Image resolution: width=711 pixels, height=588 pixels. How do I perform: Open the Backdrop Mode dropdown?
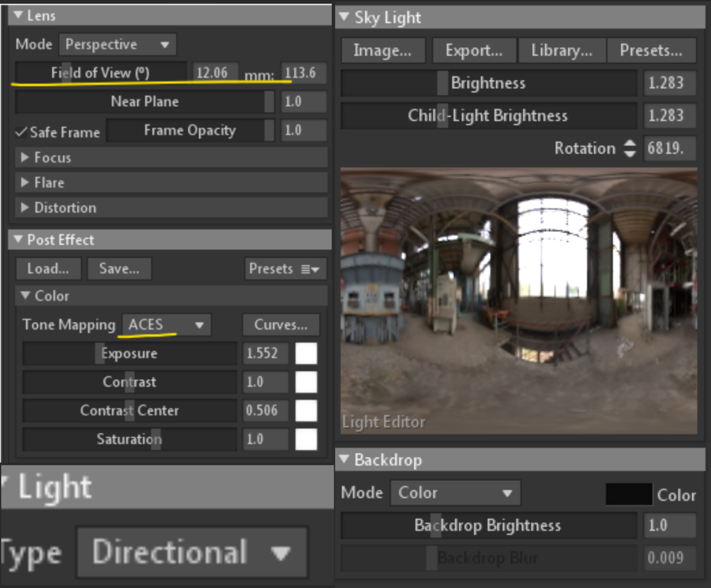click(455, 493)
